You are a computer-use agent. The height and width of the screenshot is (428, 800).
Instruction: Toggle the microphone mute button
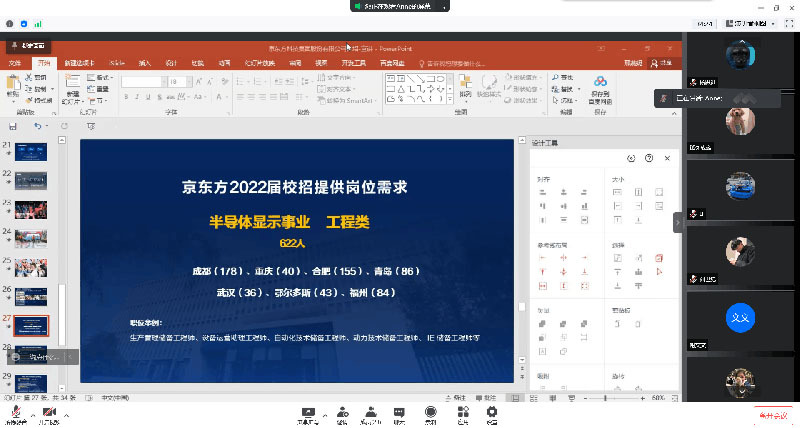[14, 411]
